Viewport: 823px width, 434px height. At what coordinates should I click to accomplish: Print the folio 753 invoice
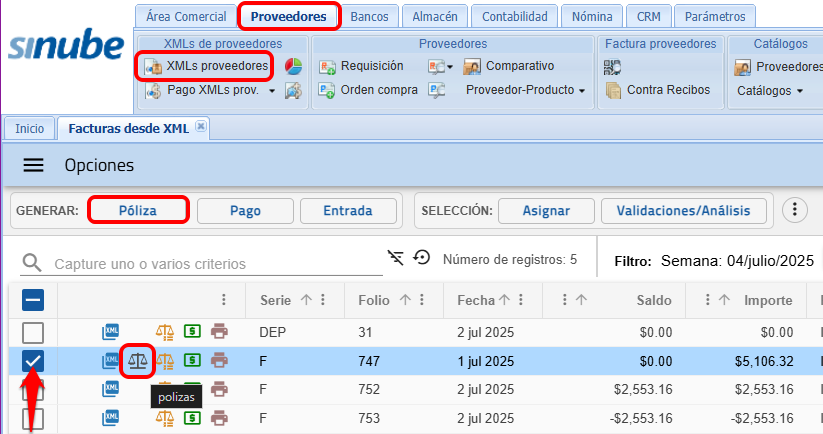tap(219, 418)
